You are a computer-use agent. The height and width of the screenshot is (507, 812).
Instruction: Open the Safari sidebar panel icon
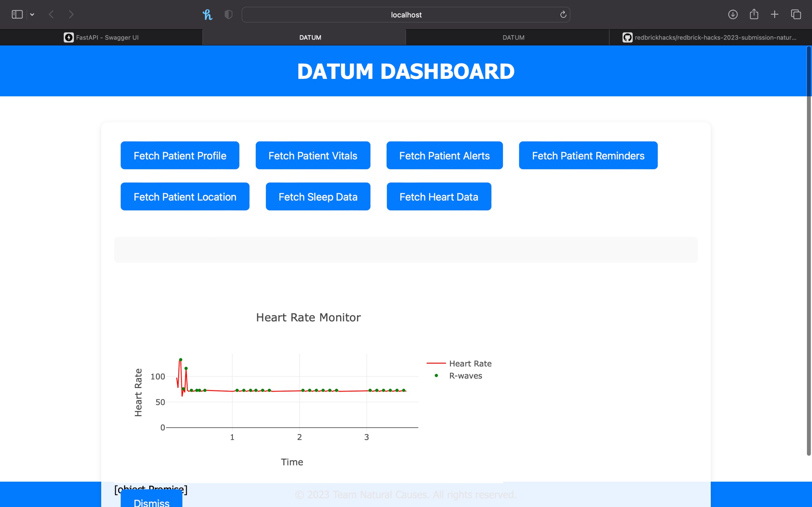pos(17,15)
